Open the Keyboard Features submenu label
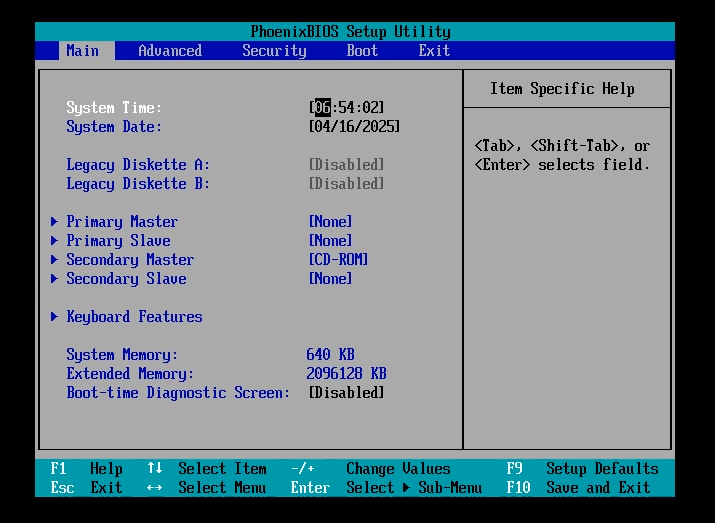The width and height of the screenshot is (715, 523). tap(135, 316)
